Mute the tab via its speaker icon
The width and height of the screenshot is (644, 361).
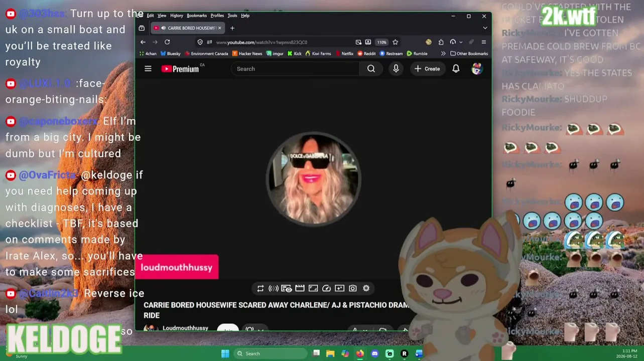pos(164,28)
